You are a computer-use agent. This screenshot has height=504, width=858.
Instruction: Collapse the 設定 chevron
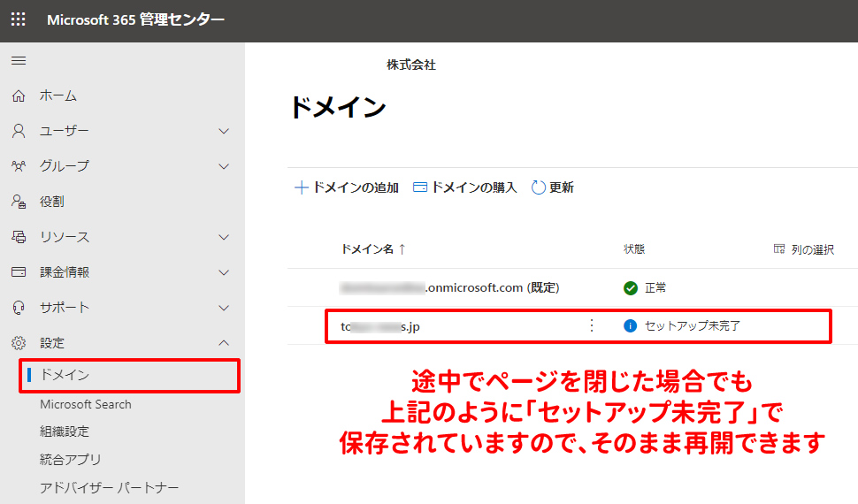[x=224, y=343]
